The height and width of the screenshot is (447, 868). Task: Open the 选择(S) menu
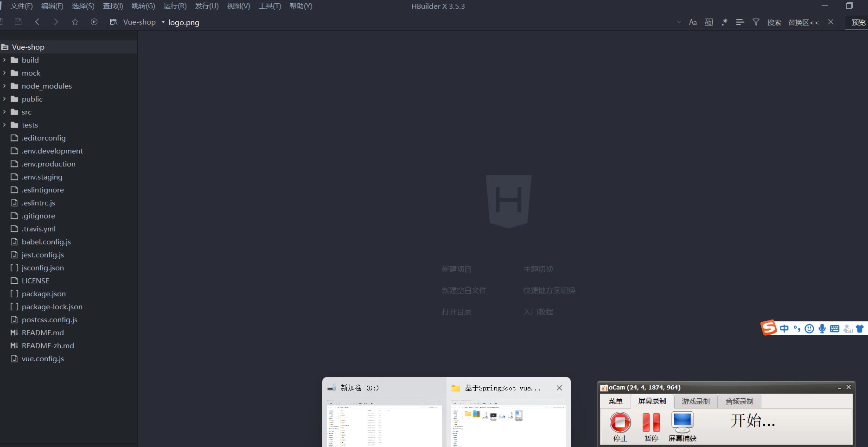[83, 6]
